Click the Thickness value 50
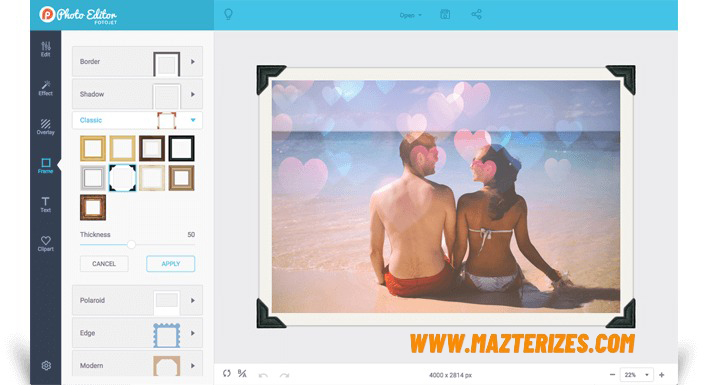 191,235
